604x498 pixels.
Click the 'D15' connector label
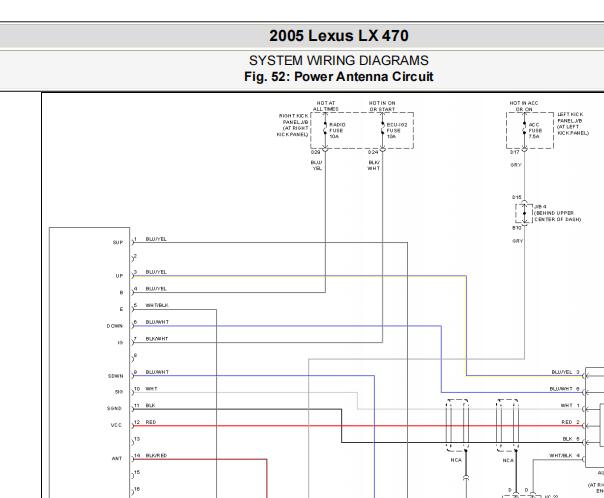(x=517, y=197)
